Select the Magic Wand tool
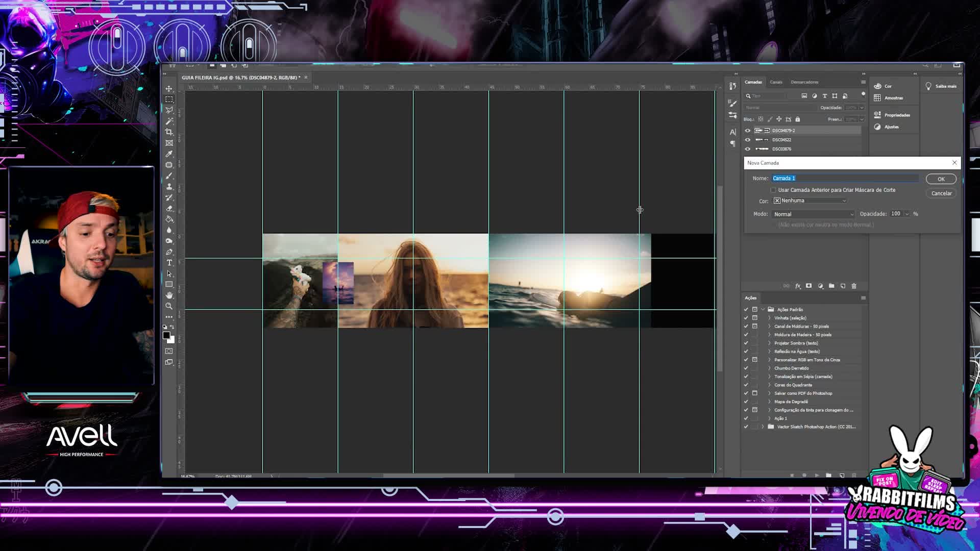980x551 pixels. tap(169, 121)
